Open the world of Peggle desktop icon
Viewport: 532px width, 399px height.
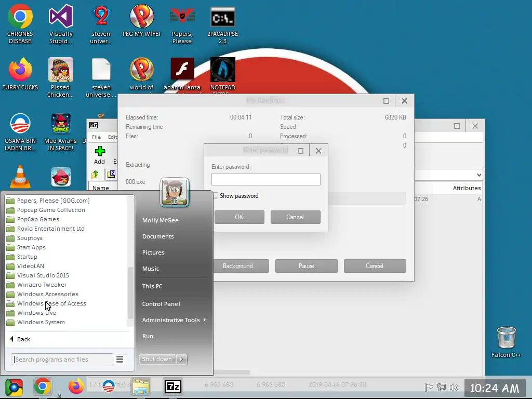[141, 74]
